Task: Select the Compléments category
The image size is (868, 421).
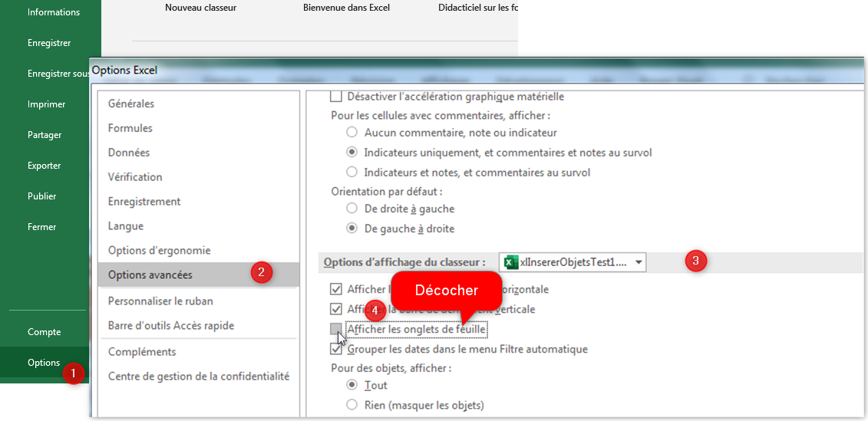Action: pyautogui.click(x=142, y=351)
